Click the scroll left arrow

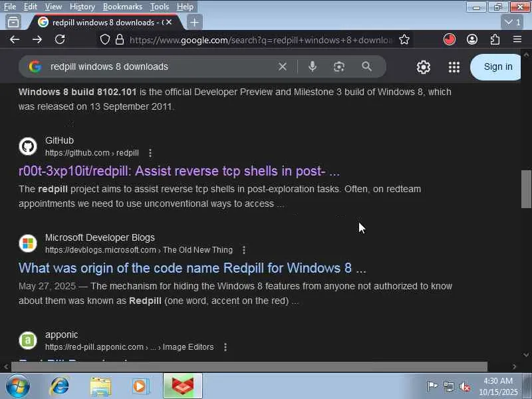[x=6, y=366]
